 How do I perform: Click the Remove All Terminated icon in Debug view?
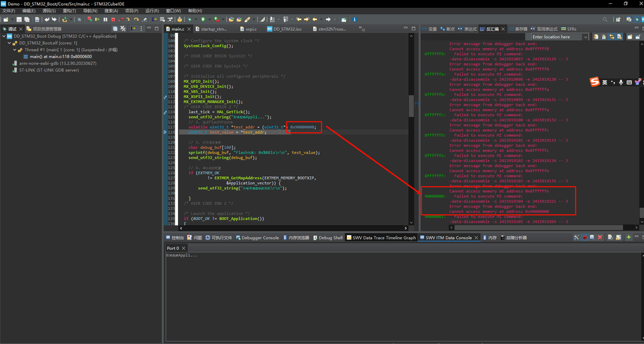122,29
